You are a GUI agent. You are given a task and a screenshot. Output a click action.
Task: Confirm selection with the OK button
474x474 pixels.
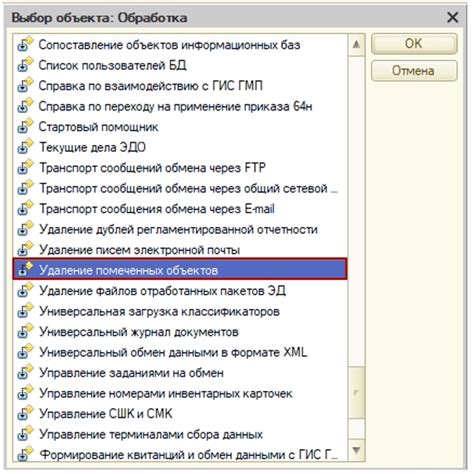coord(414,44)
